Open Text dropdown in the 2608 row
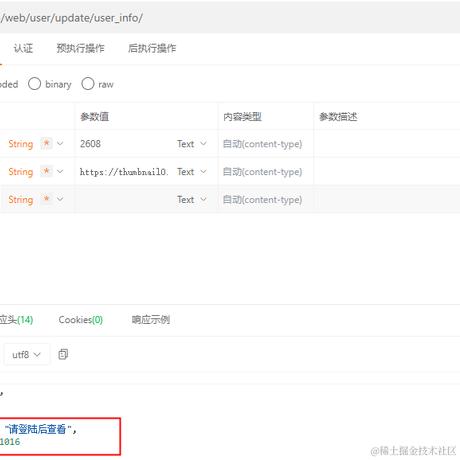The width and height of the screenshot is (460, 460). coord(192,144)
